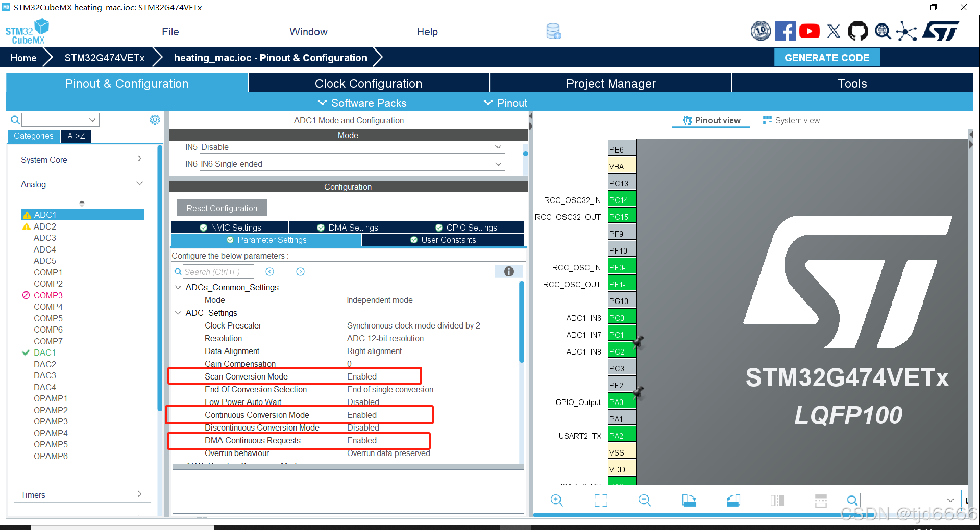Click the ST logo in the header
The image size is (980, 530).
coord(941,31)
